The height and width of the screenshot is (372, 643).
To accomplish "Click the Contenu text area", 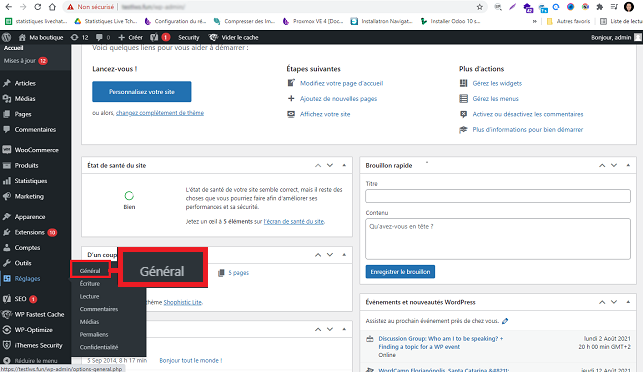I will coord(498,239).
